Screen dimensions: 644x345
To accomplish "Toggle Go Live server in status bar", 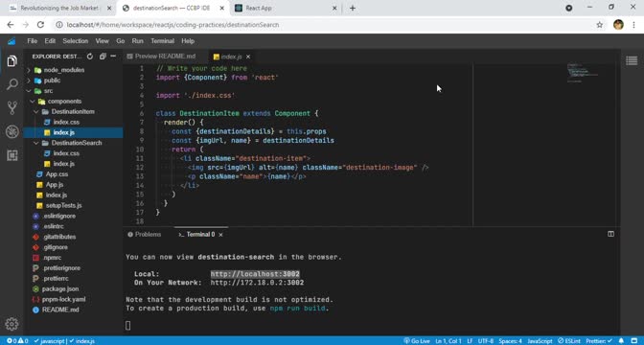I will click(x=417, y=341).
